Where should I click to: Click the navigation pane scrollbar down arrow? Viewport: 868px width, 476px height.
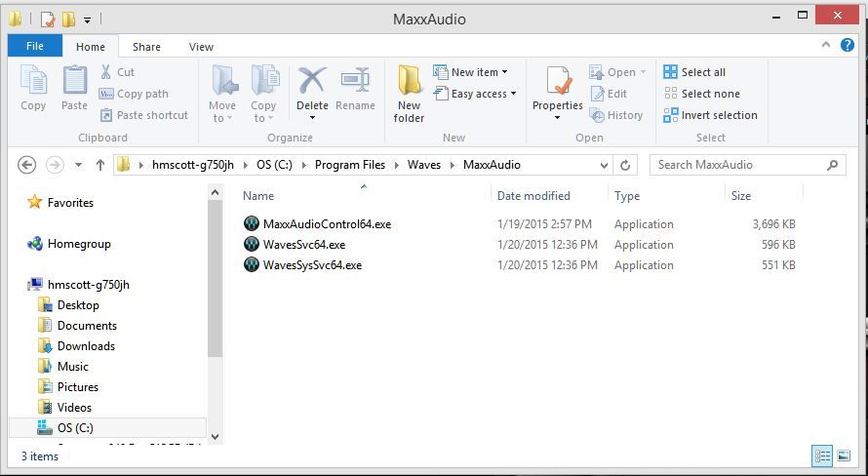click(x=216, y=437)
